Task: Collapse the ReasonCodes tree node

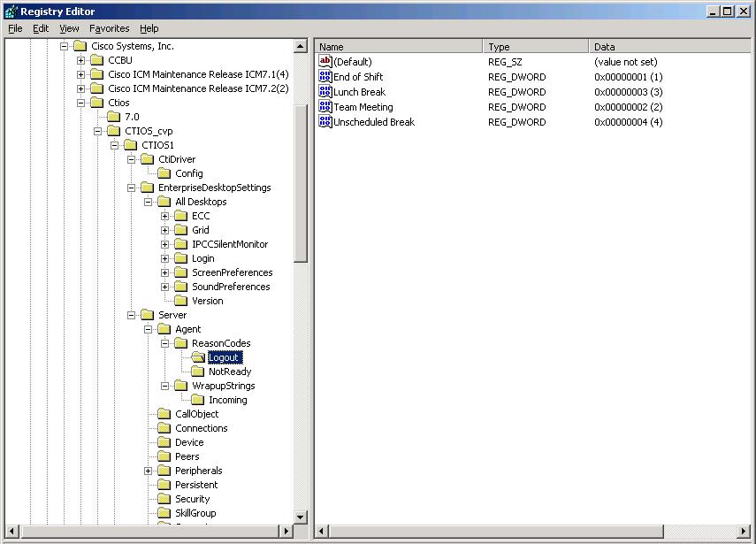Action: pos(164,343)
